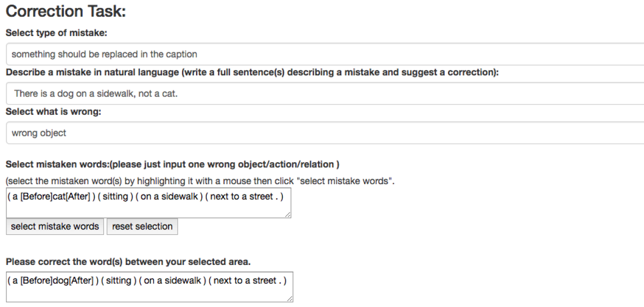Click the "Select type of mistake:" label
644x307 pixels.
click(57, 33)
